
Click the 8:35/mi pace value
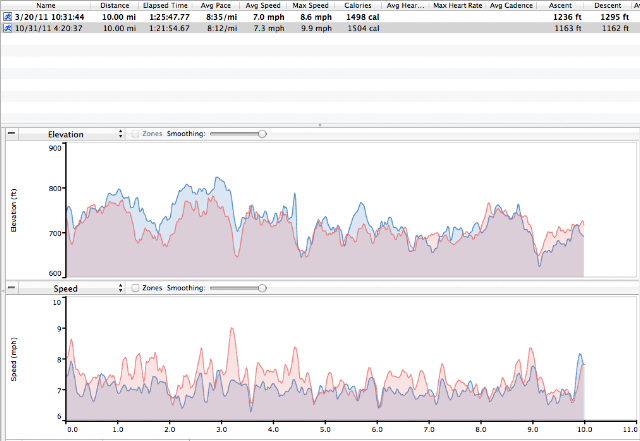(x=222, y=17)
